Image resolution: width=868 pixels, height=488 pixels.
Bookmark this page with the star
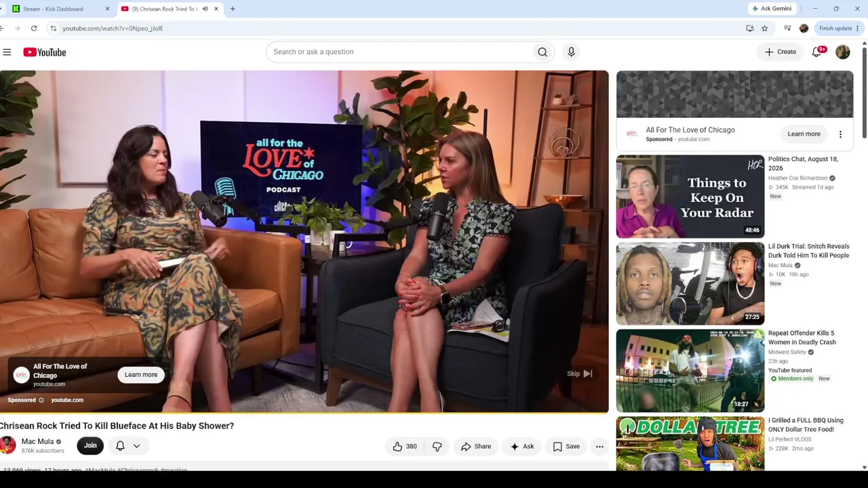[765, 28]
